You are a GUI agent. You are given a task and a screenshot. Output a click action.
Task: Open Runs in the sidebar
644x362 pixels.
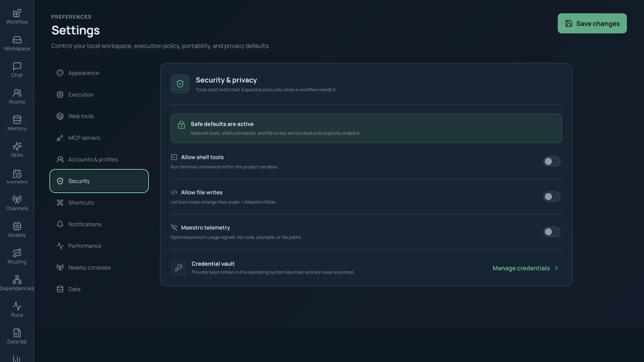tap(17, 310)
